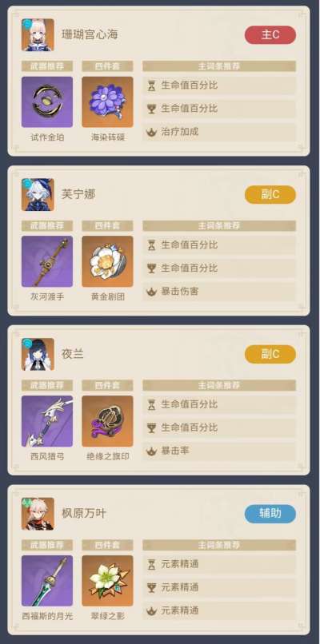Select the 海染砗磲 artifact set icon
This screenshot has width=320, height=644.
[x=107, y=101]
